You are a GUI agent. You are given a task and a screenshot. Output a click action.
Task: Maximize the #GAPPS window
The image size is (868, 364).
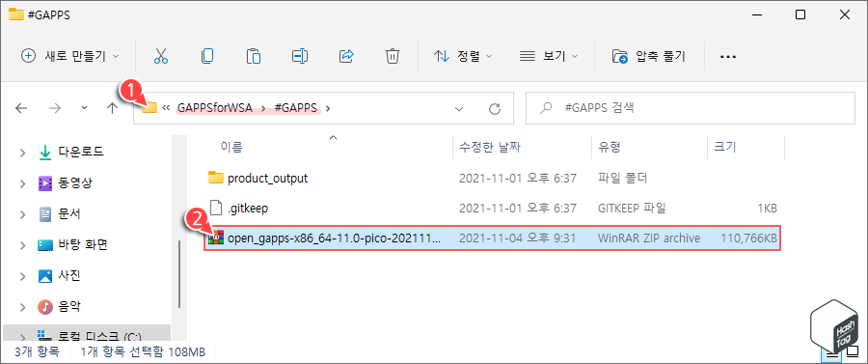pos(800,14)
